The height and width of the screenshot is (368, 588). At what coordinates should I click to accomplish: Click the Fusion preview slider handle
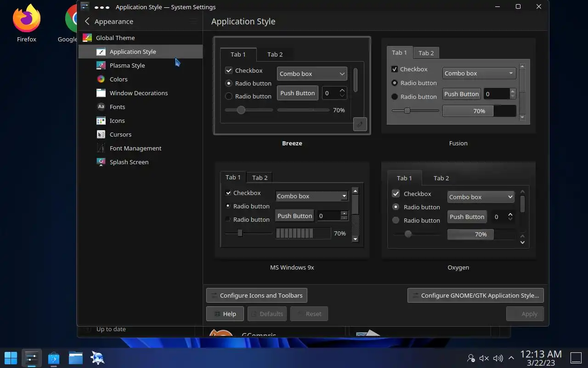point(407,110)
